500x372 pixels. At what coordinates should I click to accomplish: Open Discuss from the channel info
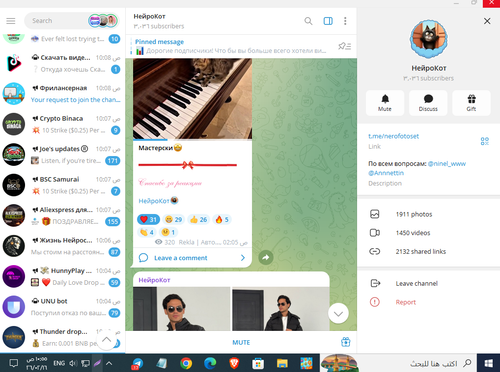(428, 103)
